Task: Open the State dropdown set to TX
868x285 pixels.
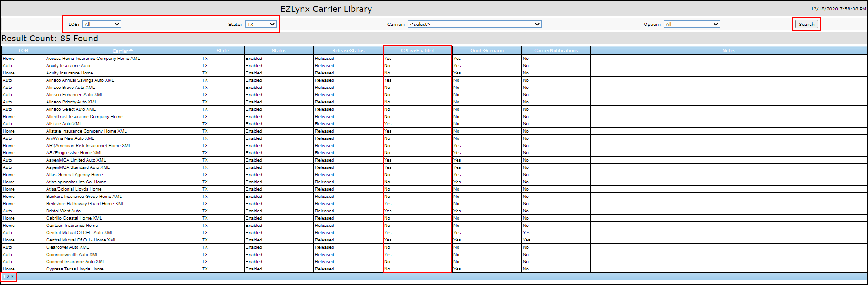Action: click(260, 24)
